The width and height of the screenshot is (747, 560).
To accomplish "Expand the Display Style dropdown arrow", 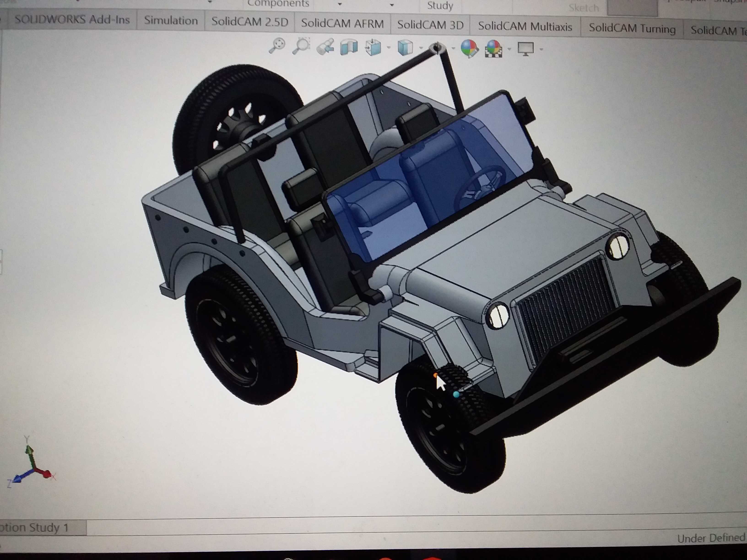I will (421, 48).
